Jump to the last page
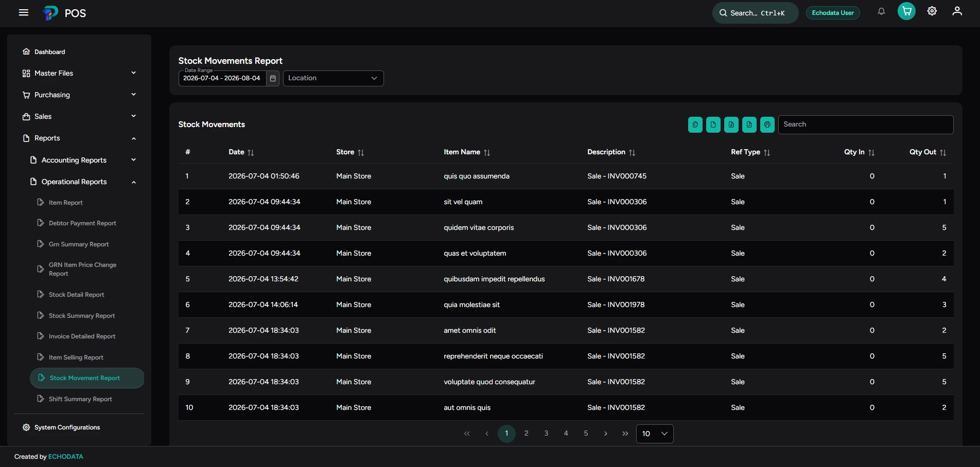980x467 pixels. 625,434
